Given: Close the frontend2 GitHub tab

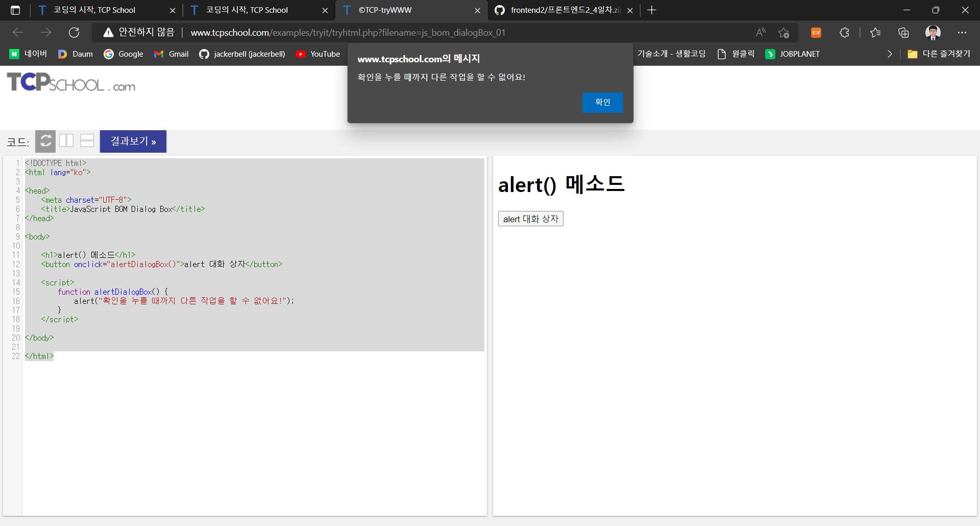Looking at the screenshot, I should point(630,10).
